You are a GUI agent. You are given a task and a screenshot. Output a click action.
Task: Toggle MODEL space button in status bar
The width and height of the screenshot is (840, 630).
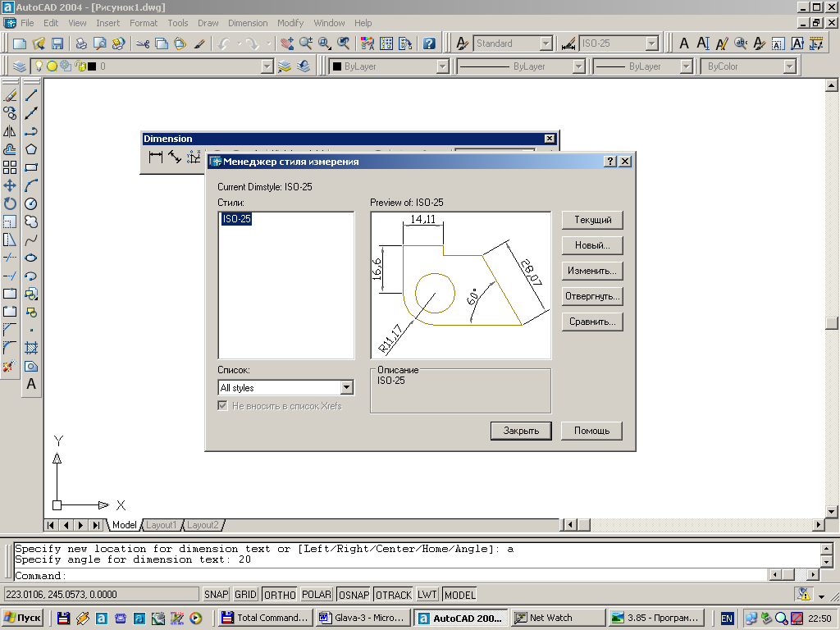click(459, 595)
